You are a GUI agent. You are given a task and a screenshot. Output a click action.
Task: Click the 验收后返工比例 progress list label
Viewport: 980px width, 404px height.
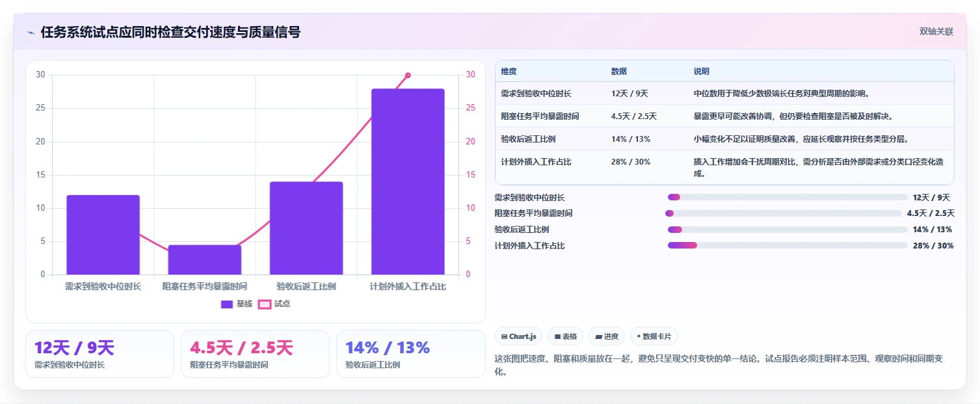(522, 230)
